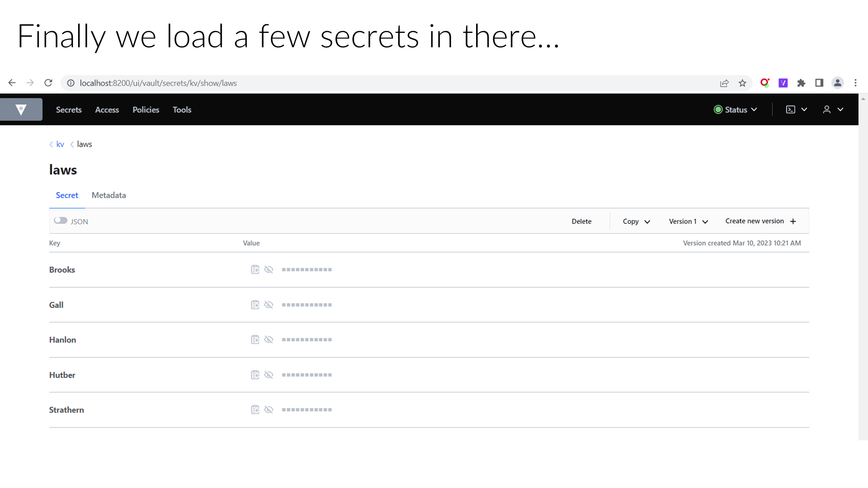This screenshot has width=868, height=488.
Task: Open the Copy dropdown menu
Action: (x=636, y=222)
